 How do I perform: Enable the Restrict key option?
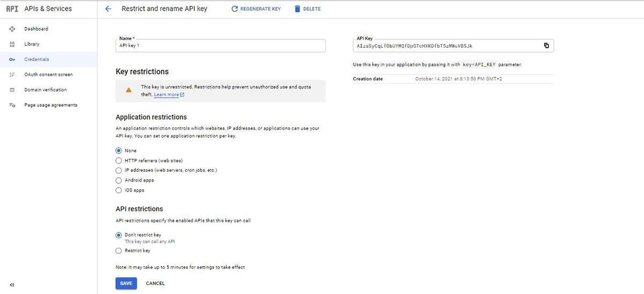click(119, 251)
